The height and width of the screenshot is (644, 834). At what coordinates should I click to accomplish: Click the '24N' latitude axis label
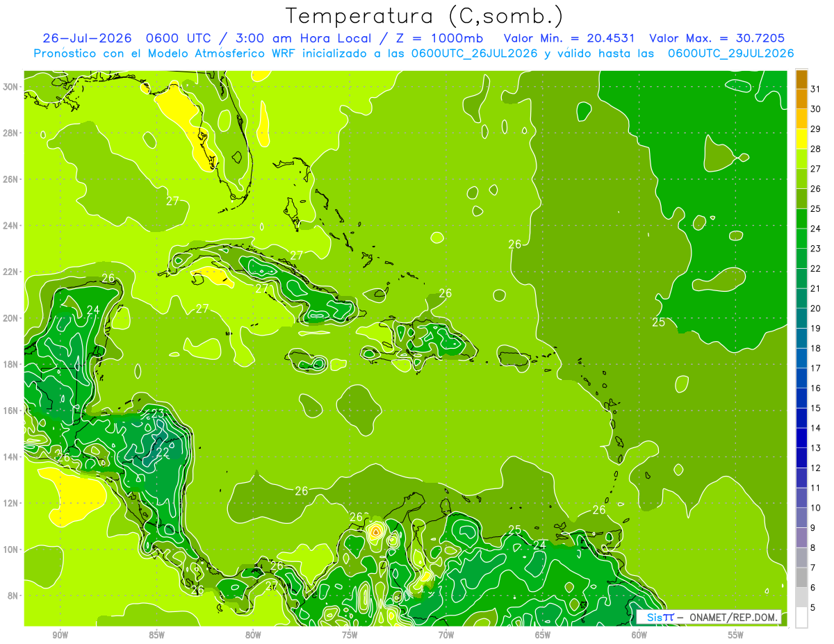coord(10,225)
